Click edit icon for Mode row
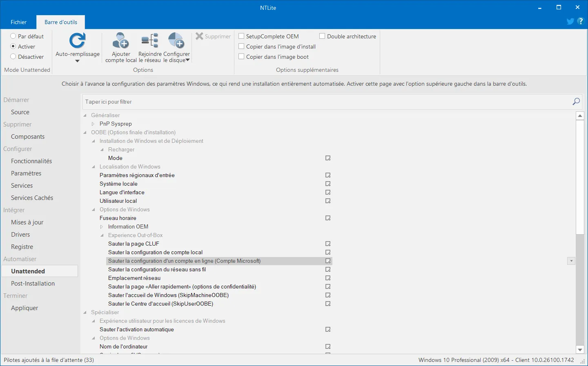The image size is (588, 366). [328, 158]
